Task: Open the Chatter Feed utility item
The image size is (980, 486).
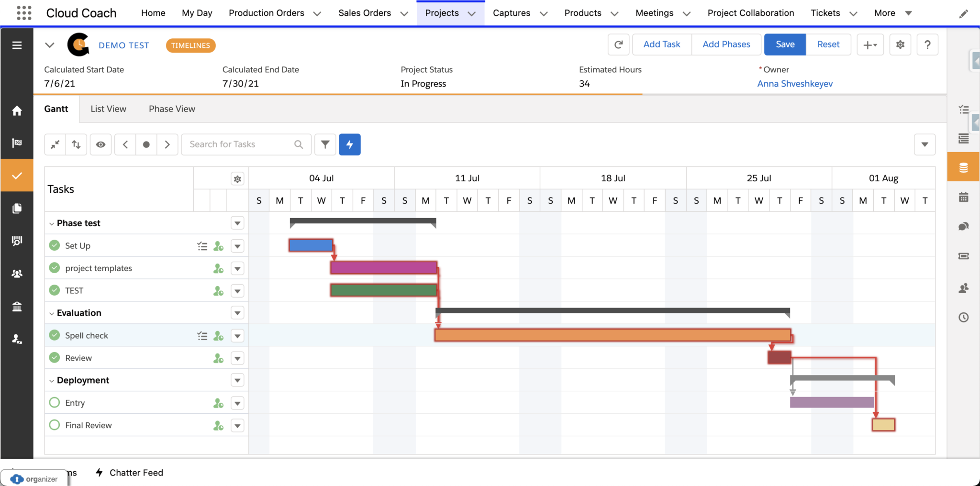Action: point(129,473)
